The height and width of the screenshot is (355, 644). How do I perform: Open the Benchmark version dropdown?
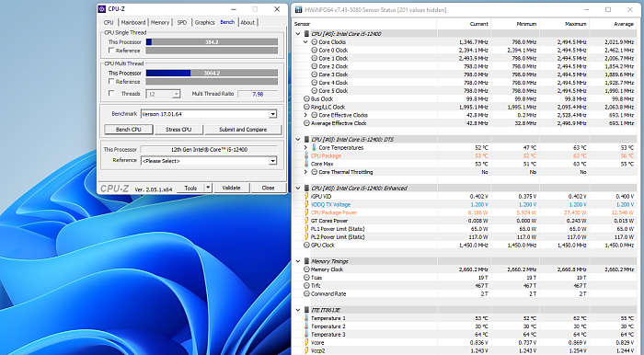pyautogui.click(x=272, y=114)
